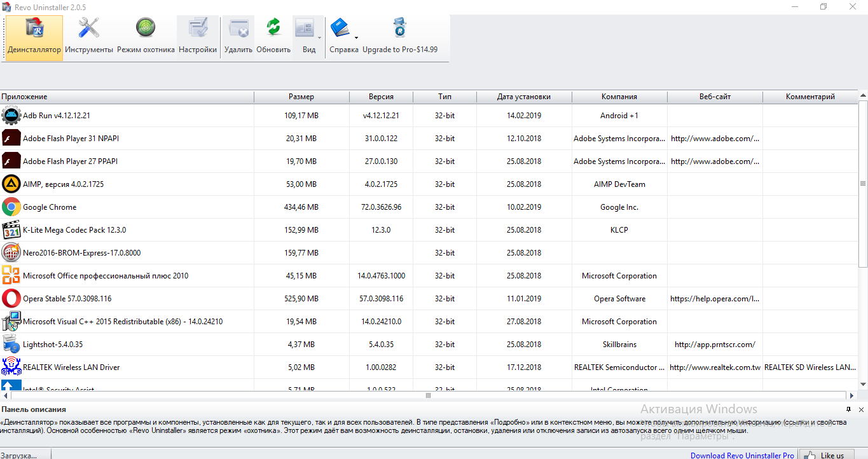Sort by Размер column header
Viewport: 868px width, 459px height.
(x=301, y=97)
